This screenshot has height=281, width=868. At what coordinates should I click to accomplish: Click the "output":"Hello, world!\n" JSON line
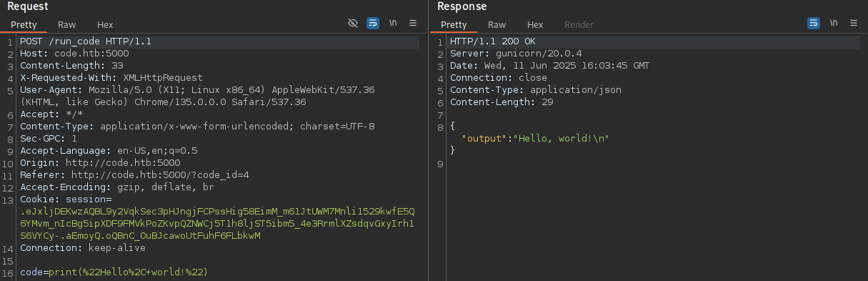click(536, 139)
